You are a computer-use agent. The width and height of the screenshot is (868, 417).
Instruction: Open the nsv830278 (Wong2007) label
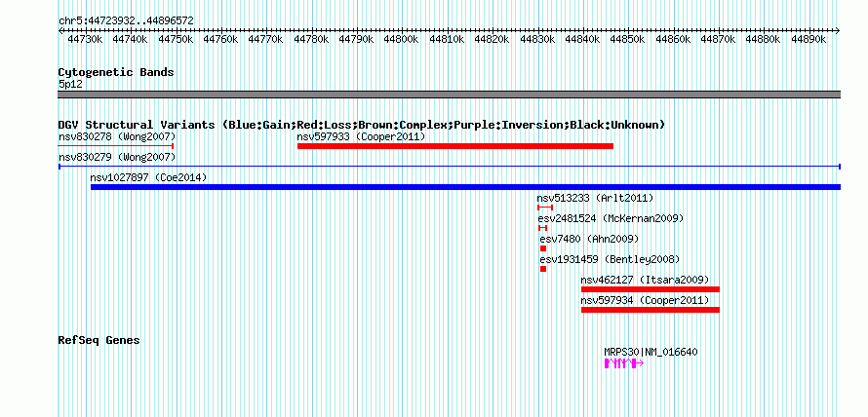pos(117,136)
